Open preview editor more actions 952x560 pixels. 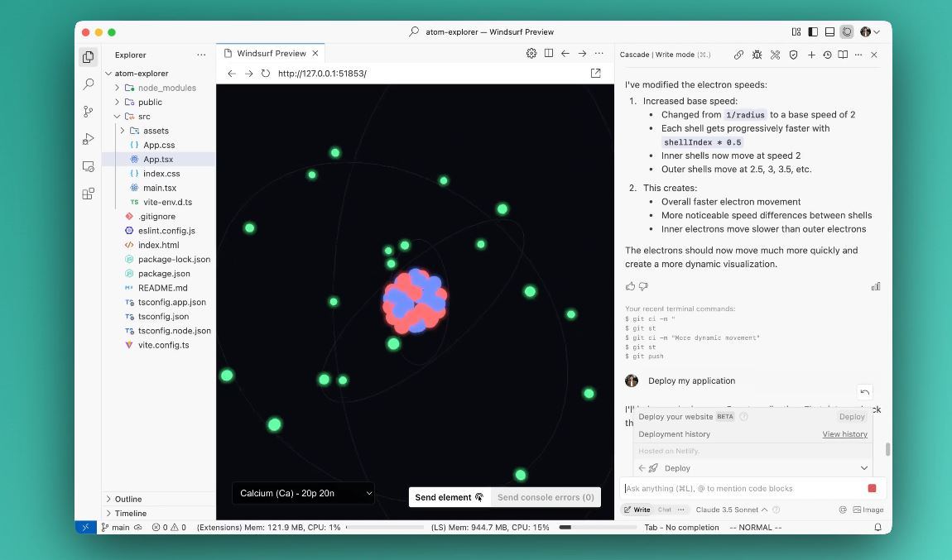coord(599,54)
